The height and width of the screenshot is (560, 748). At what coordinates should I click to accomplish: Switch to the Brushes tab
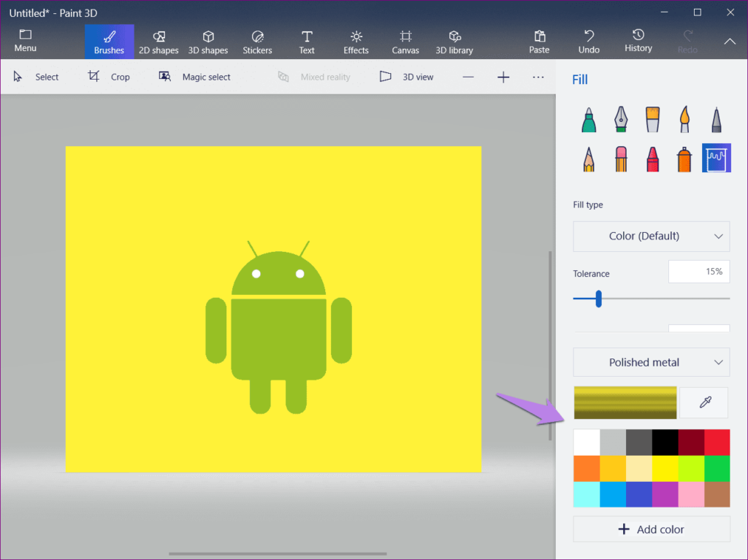coord(110,42)
